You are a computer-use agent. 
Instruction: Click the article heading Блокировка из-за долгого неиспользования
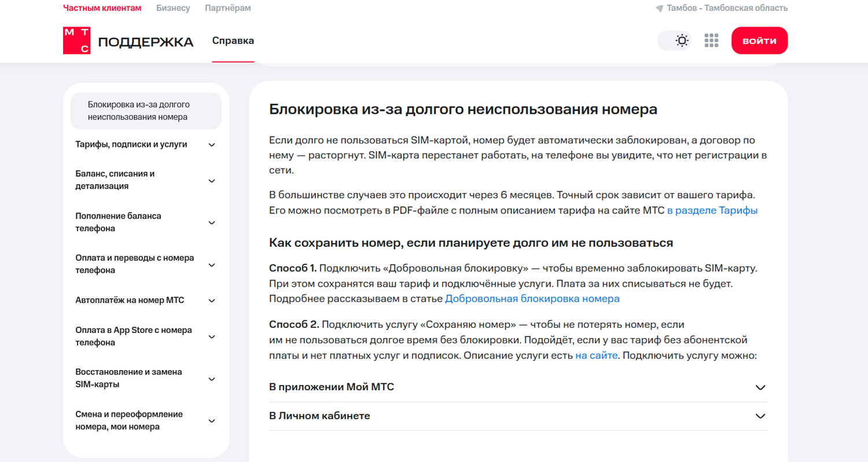[463, 110]
